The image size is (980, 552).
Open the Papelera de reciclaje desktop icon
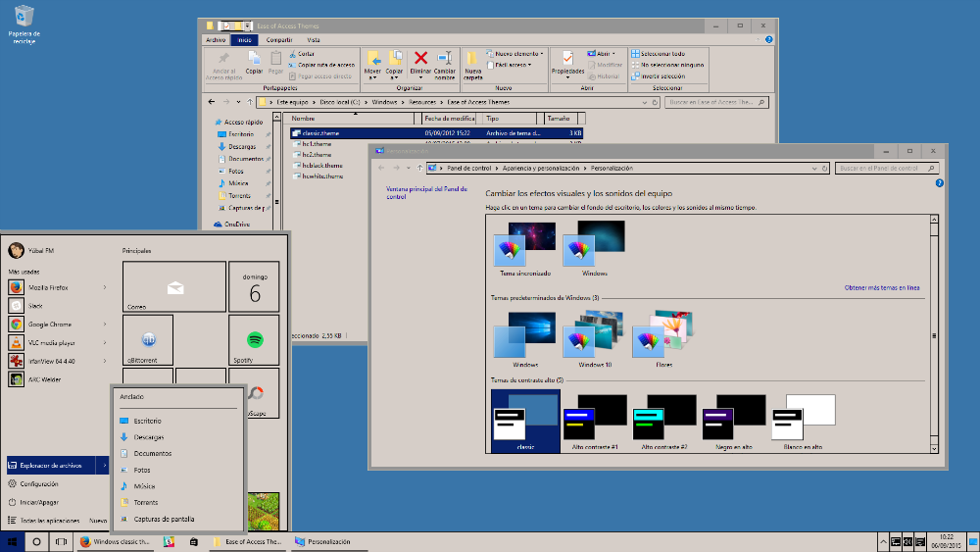coord(24,25)
